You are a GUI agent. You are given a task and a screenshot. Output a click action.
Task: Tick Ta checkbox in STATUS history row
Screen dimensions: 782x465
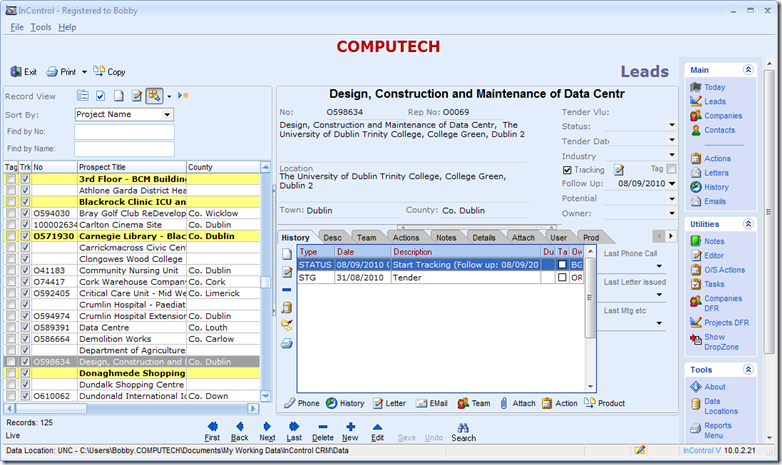point(562,264)
